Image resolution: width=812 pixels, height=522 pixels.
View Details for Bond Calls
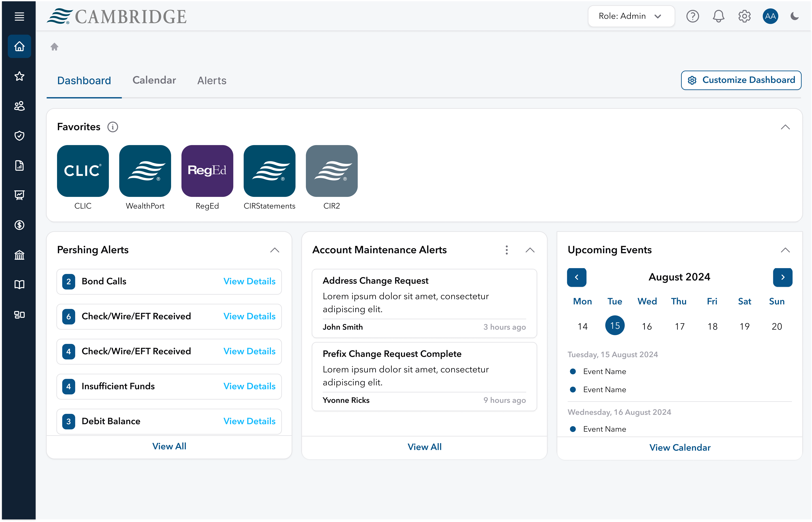tap(249, 281)
